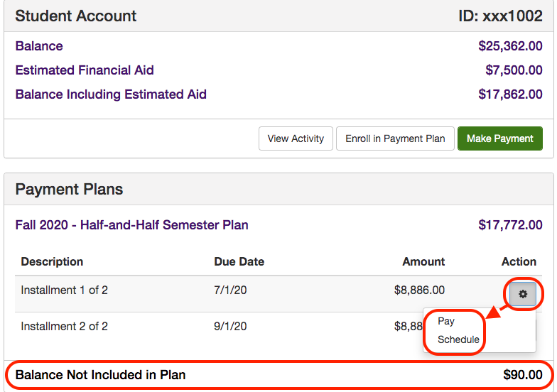Image resolution: width=557 pixels, height=392 pixels.
Task: Select the $17,862.00 balance amount
Action: tap(510, 94)
